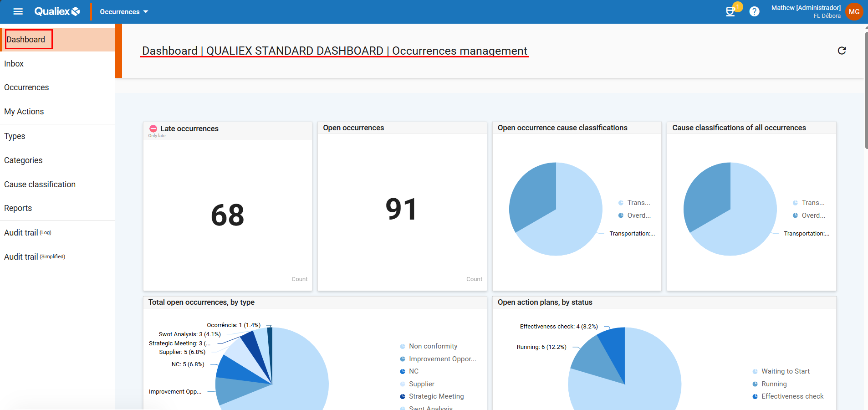This screenshot has height=410, width=868.
Task: Refresh the dashboard with reload icon
Action: pos(842,51)
